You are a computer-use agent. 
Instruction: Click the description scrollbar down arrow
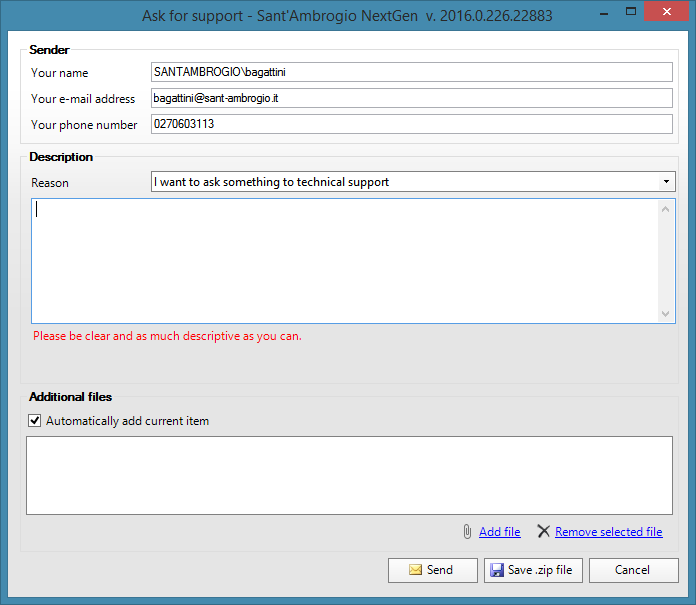(x=665, y=313)
